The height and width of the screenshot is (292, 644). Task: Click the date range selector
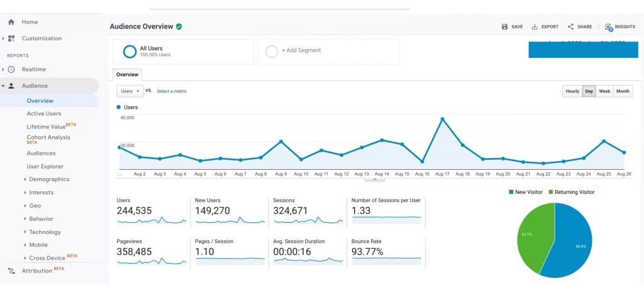coord(583,49)
